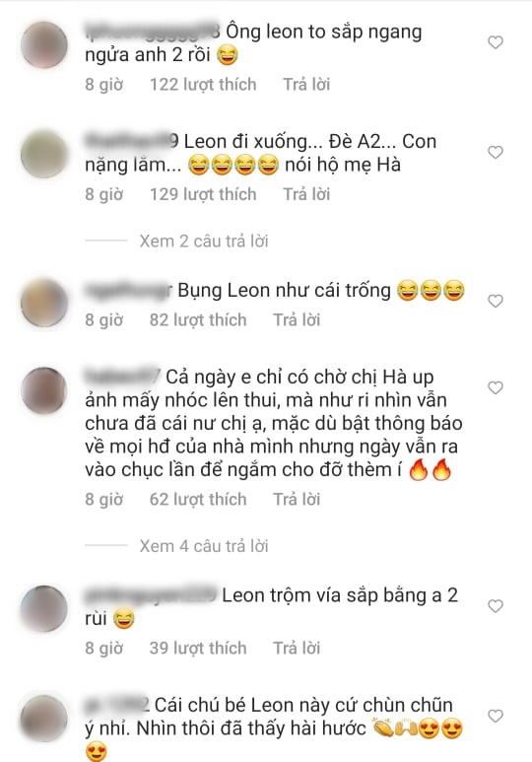Open the '82 lượt thích' likes list
Image resolution: width=532 pixels, height=762 pixels.
pyautogui.click(x=198, y=320)
